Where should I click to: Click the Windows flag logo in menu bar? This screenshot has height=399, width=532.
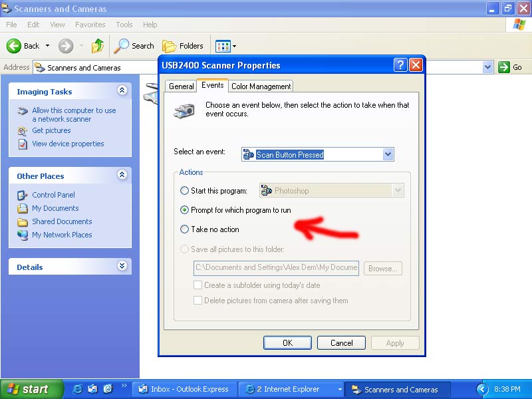coord(519,25)
